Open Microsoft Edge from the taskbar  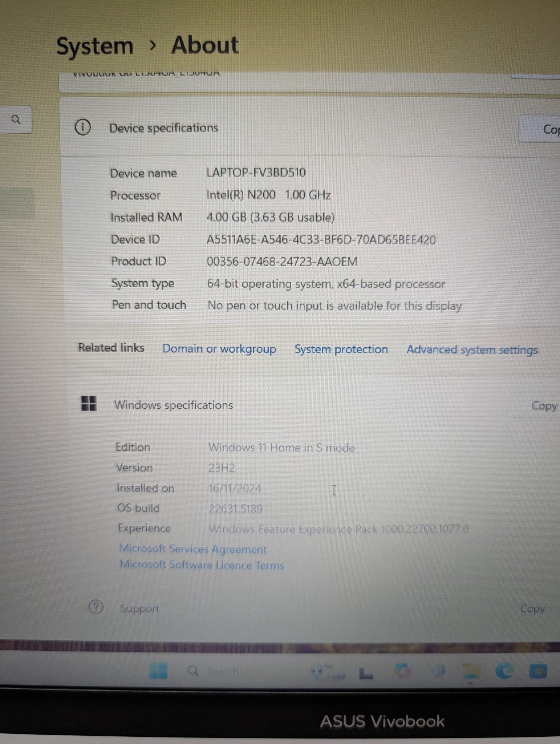[x=504, y=671]
